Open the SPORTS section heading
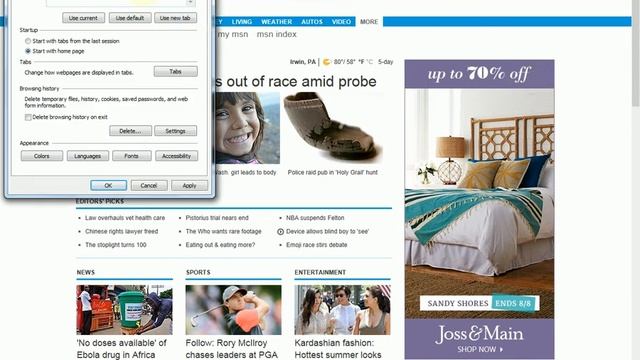Viewport: 640px width, 360px height. [x=198, y=272]
